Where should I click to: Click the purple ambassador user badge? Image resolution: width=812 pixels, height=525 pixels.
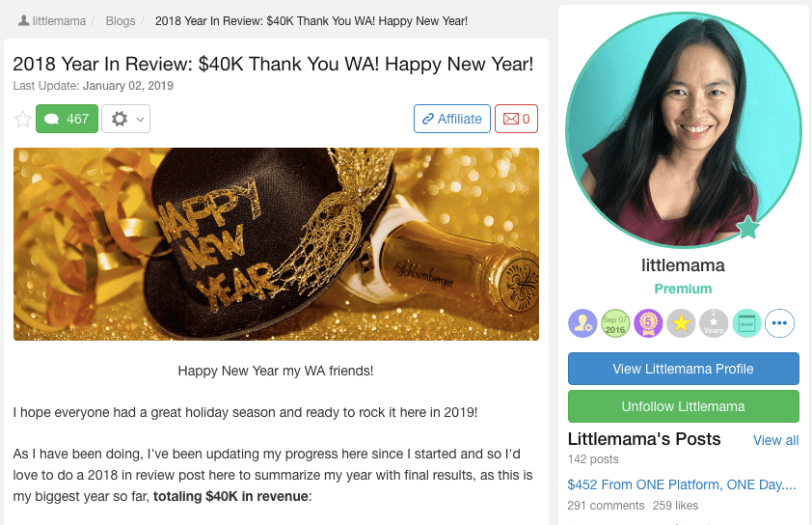coord(582,323)
